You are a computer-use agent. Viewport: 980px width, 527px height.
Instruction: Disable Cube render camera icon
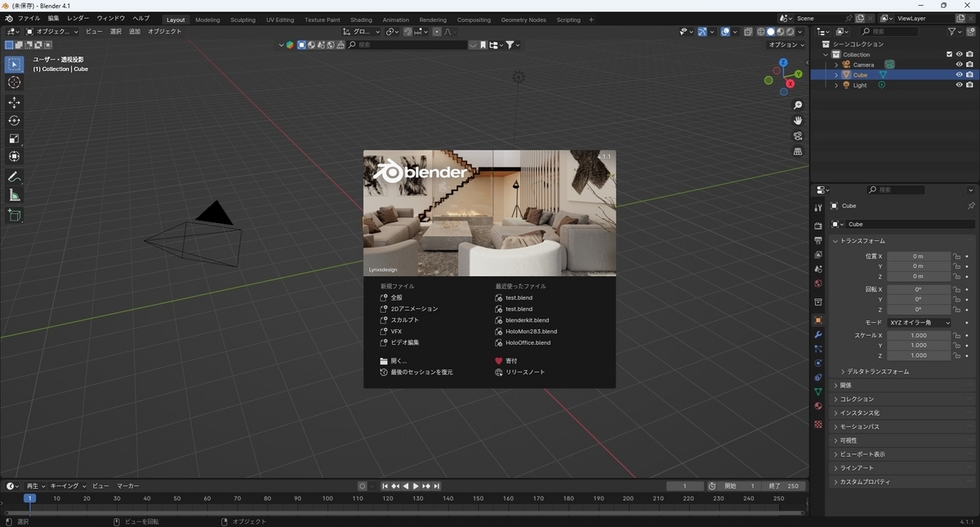click(x=969, y=74)
